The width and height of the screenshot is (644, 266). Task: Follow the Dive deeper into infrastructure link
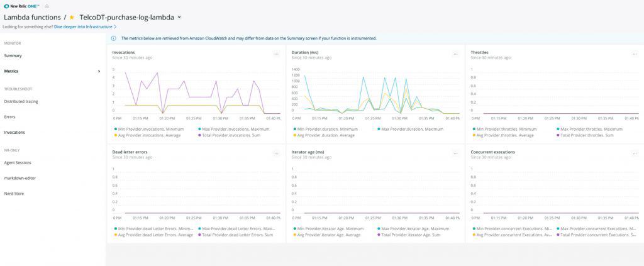(85, 26)
